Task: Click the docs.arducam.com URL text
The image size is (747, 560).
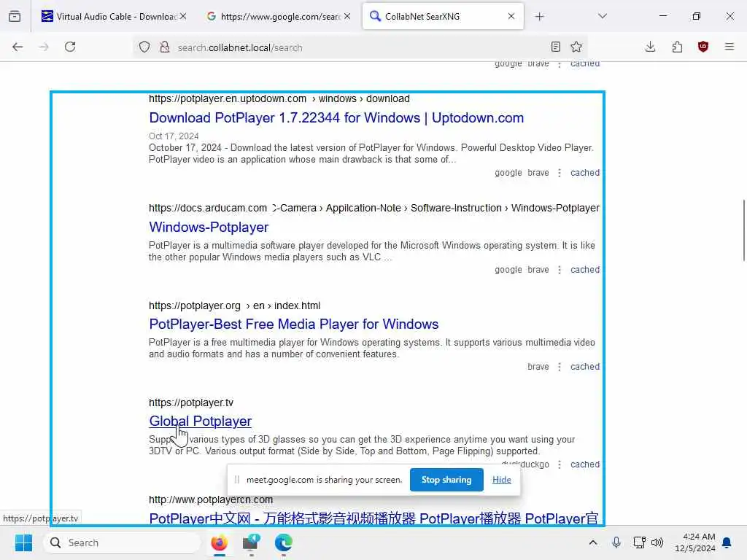Action: coord(208,208)
